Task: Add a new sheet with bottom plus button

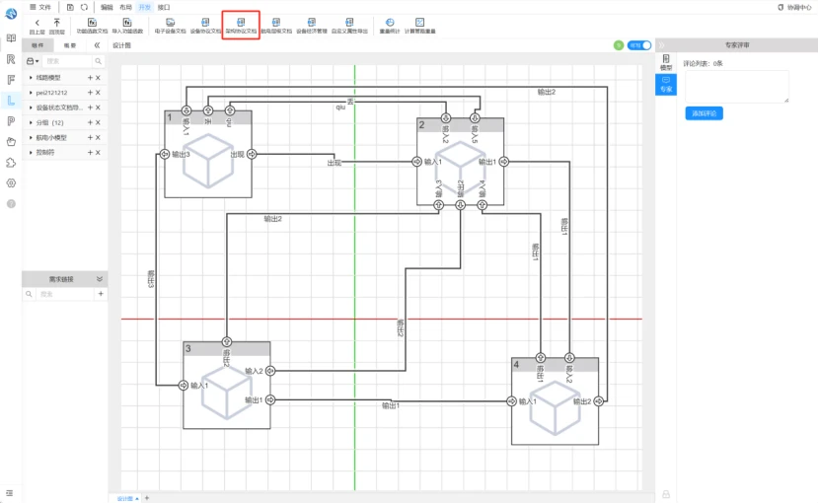Action: [147, 498]
